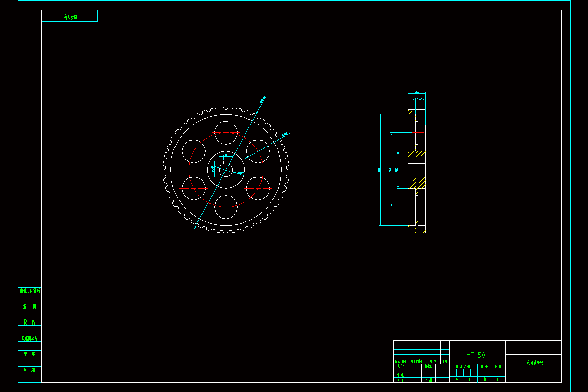
Task: Select the topmost lightening hole on the pulley
Action: point(225,132)
